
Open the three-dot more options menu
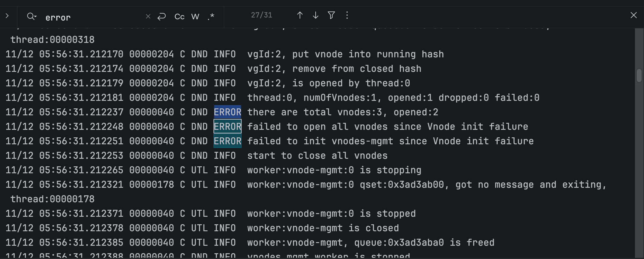click(x=347, y=15)
